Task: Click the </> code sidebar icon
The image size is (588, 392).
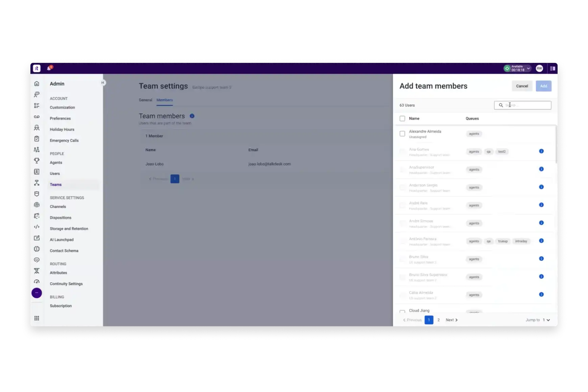Action: pos(37,227)
